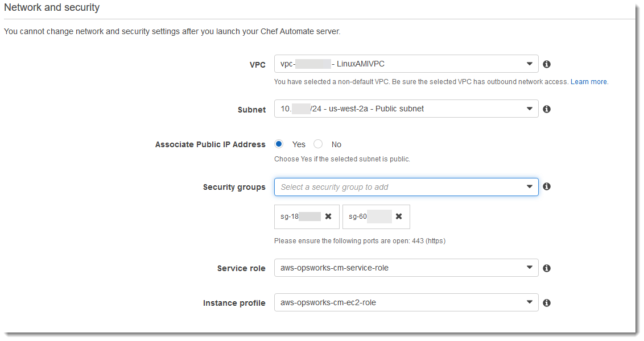Click the 'You cannot change network' notice

tap(172, 32)
